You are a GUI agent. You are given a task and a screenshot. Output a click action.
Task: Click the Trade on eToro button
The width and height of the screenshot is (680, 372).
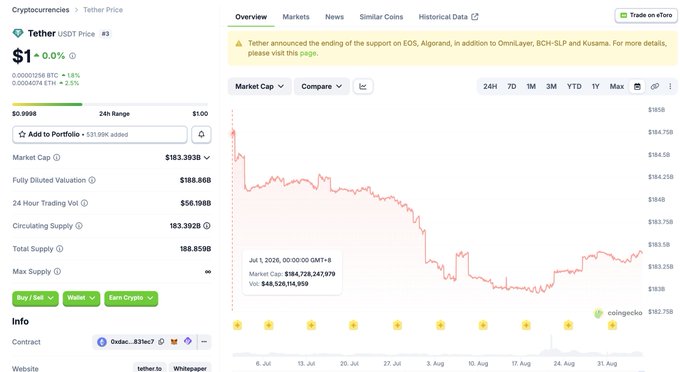[x=646, y=15]
